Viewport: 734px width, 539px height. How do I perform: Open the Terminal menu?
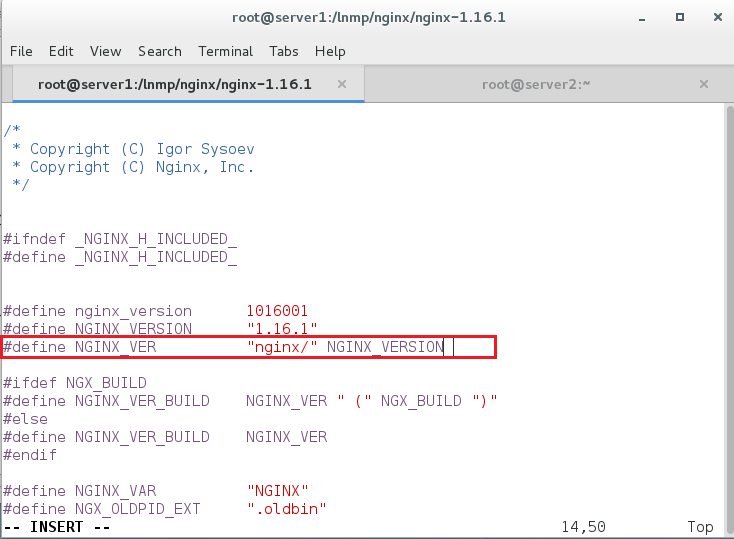[225, 51]
